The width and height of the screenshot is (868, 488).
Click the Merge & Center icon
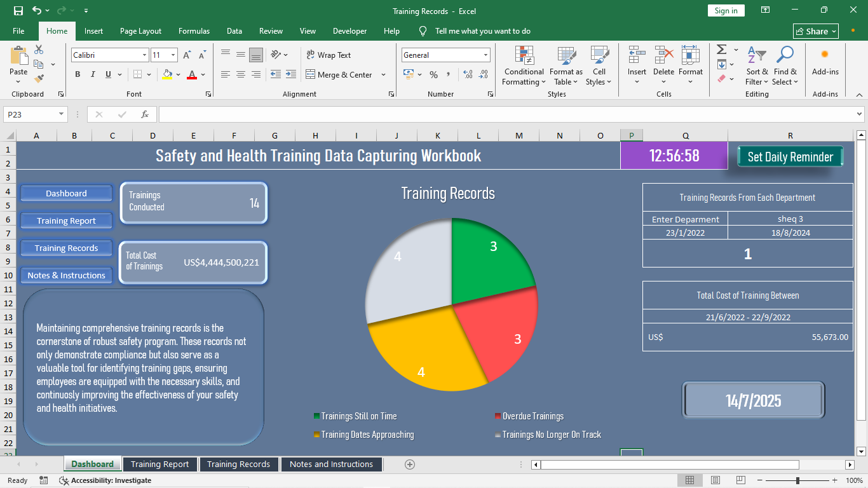pos(311,74)
